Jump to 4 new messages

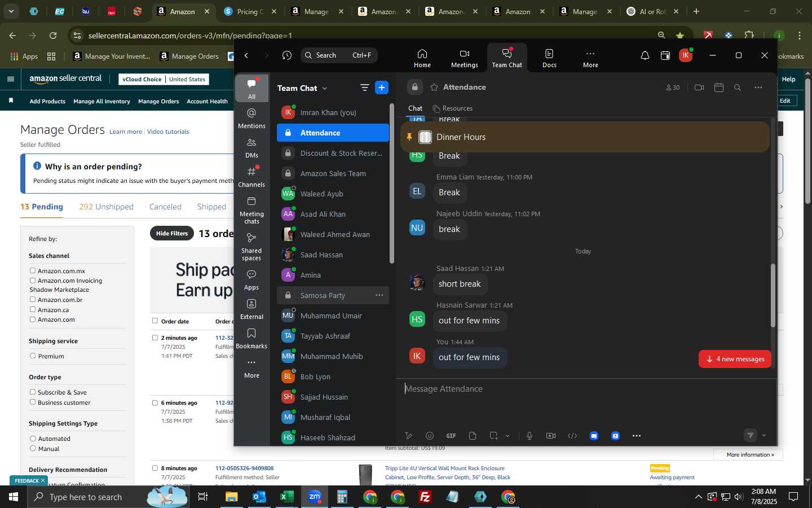(735, 359)
